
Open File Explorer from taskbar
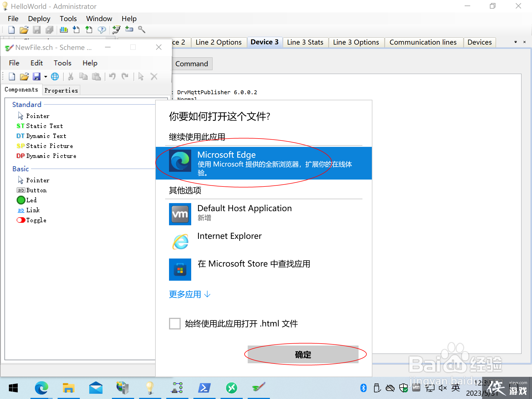(68, 388)
